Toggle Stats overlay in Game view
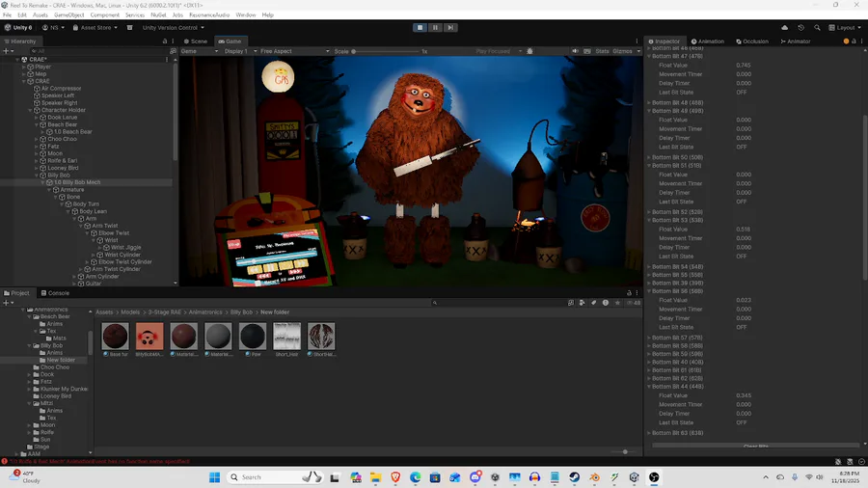868x488 pixels. [x=602, y=51]
